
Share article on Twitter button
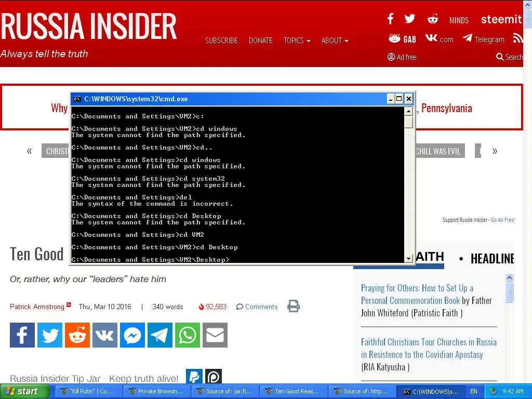coord(50,335)
